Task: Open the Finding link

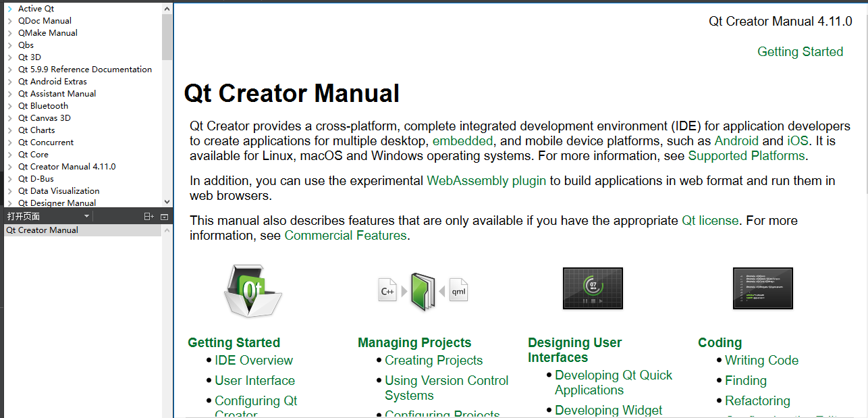Action: [746, 381]
